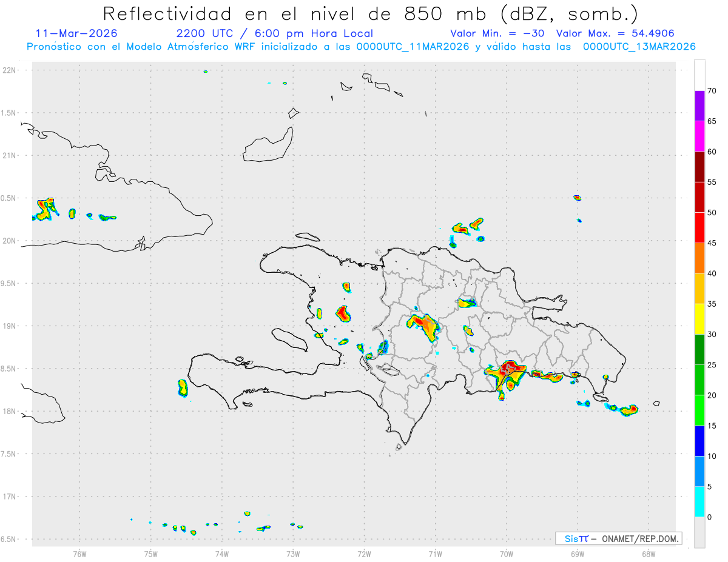This screenshot has width=728, height=562.
Task: Click the '72W' longitude label
Action: pos(364,554)
